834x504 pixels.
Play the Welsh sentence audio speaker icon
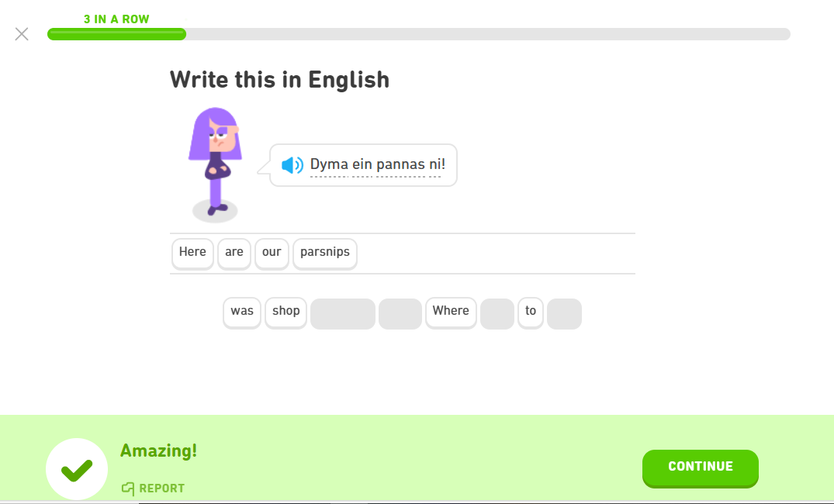tap(292, 165)
